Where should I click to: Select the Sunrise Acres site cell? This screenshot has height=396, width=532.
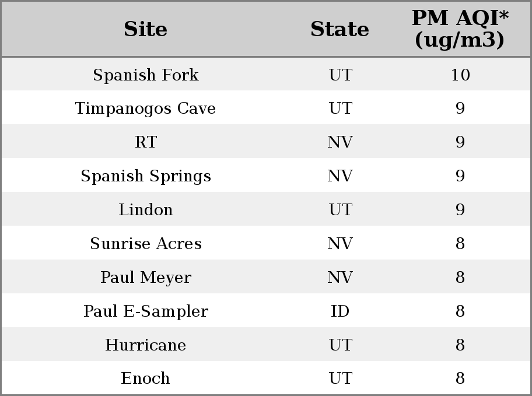[x=146, y=243]
